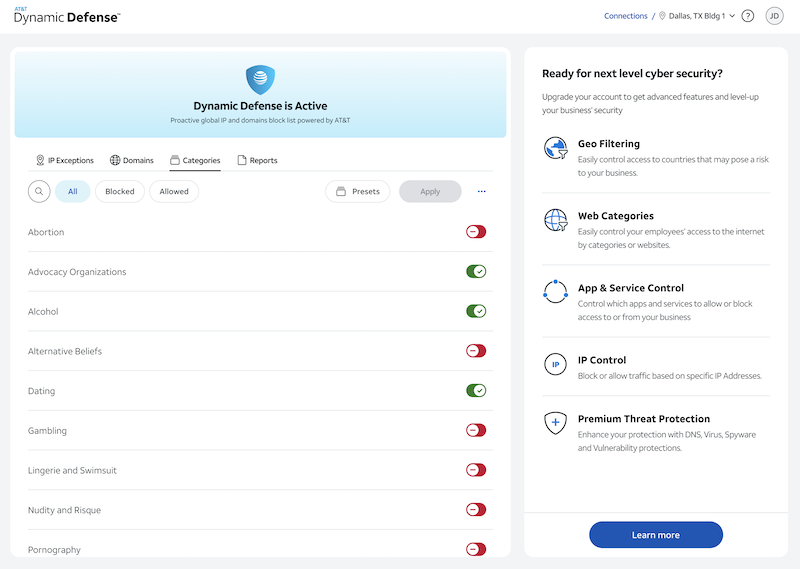This screenshot has height=569, width=800.
Task: Toggle the Pornography category switch
Action: (x=476, y=550)
